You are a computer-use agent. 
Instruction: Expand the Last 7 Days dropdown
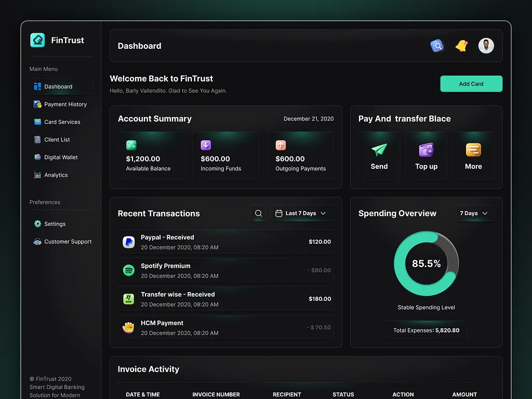(x=302, y=213)
